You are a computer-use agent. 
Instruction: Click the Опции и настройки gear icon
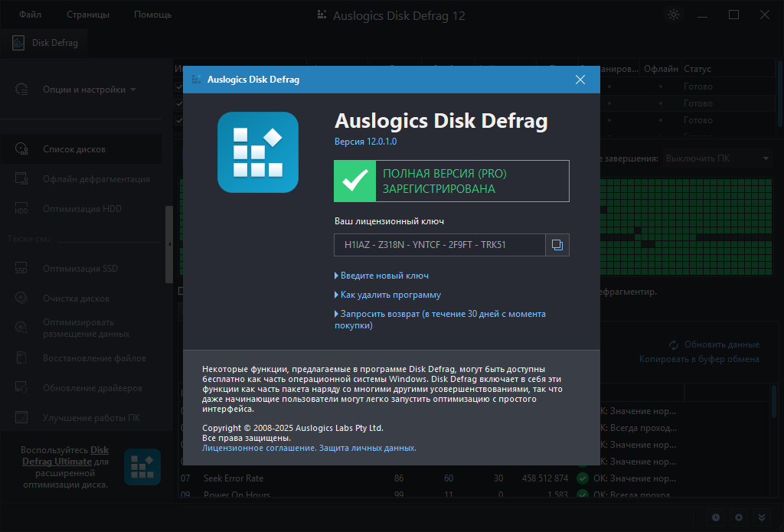pos(21,90)
